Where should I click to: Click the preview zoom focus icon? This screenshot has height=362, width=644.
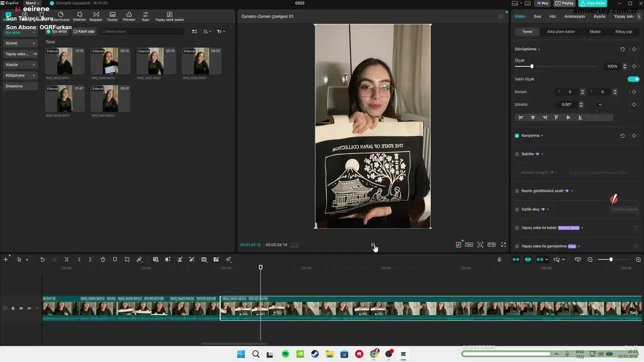(480, 245)
